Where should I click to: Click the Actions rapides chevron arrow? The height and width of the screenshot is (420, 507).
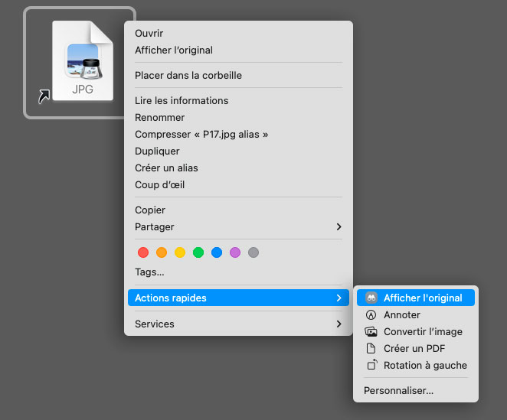click(x=339, y=298)
